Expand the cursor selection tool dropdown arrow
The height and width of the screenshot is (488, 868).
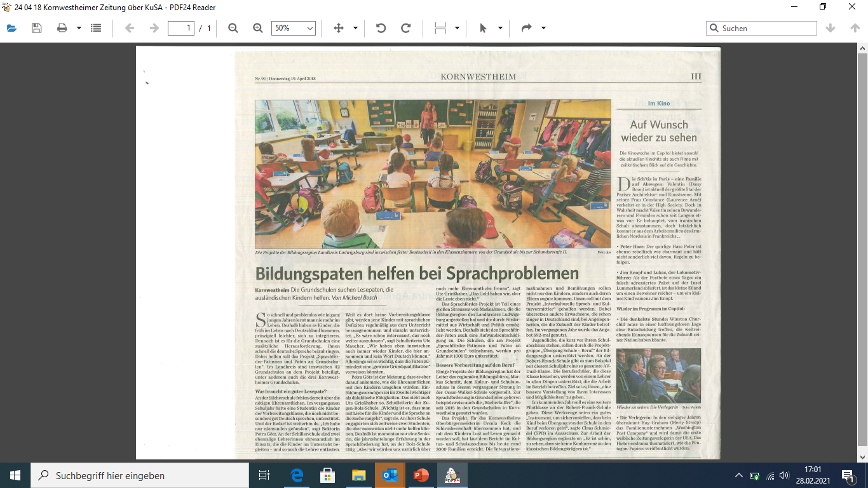coord(500,28)
